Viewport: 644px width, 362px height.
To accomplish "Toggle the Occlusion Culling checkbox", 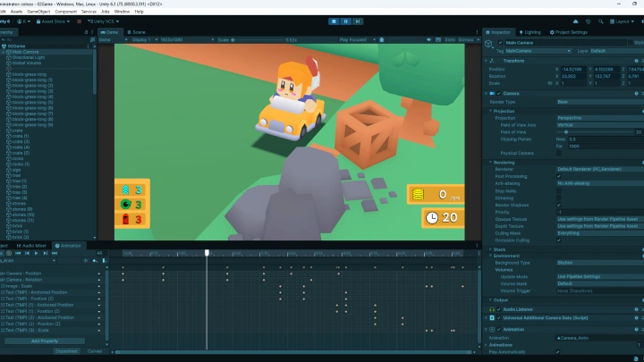I will [x=558, y=240].
